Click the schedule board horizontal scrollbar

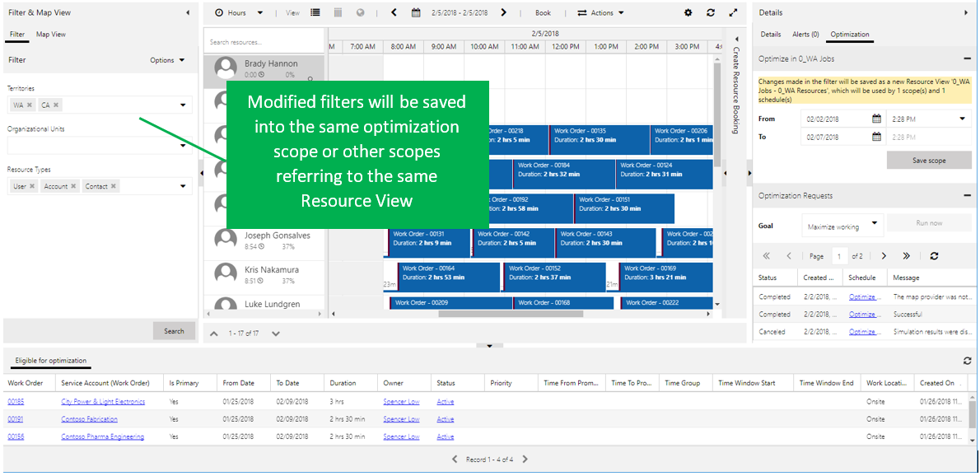click(x=511, y=314)
